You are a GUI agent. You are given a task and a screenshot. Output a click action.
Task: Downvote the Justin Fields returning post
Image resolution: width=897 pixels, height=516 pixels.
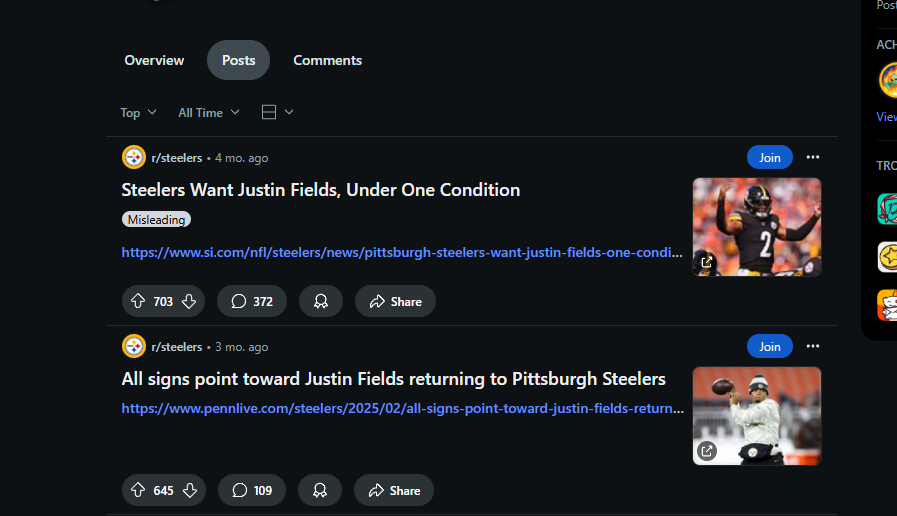pyautogui.click(x=189, y=490)
